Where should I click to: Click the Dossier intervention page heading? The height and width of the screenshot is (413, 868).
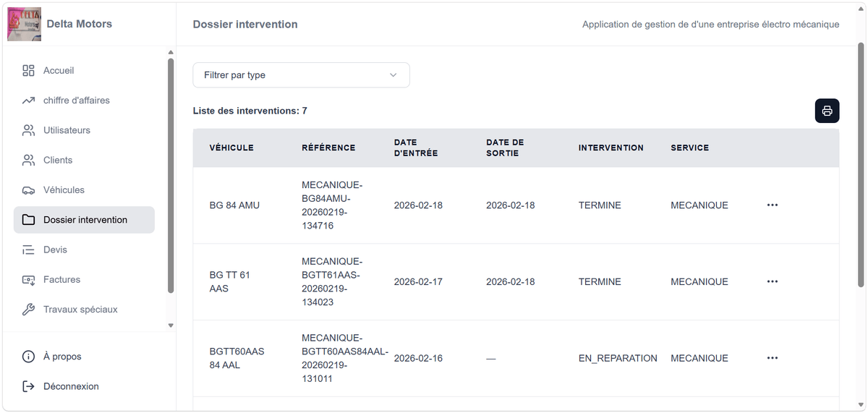click(245, 24)
